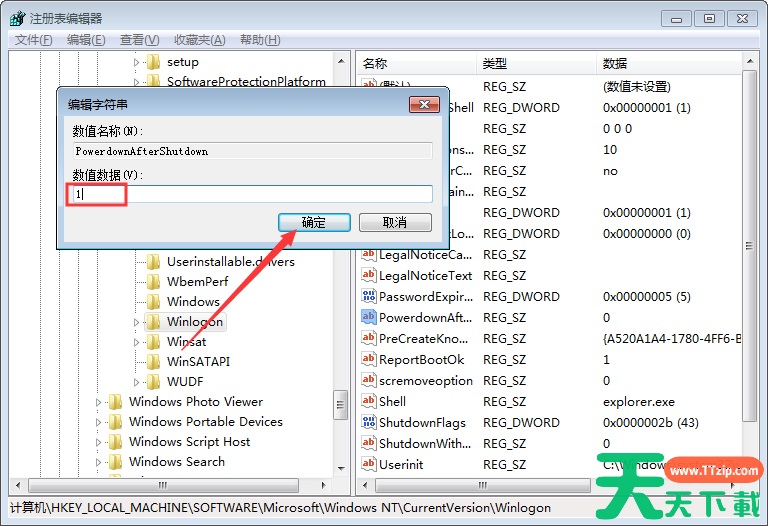The image size is (768, 526).
Task: Click the values pane vertical scrollbar thumb
Action: (x=749, y=245)
